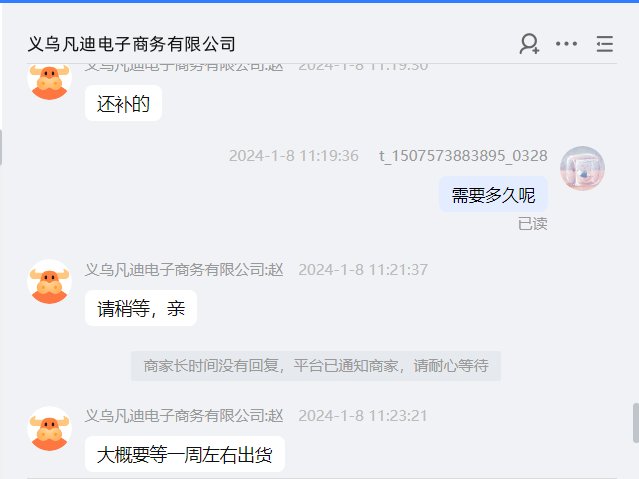
Task: Click the ice cube user avatar
Action: [582, 168]
